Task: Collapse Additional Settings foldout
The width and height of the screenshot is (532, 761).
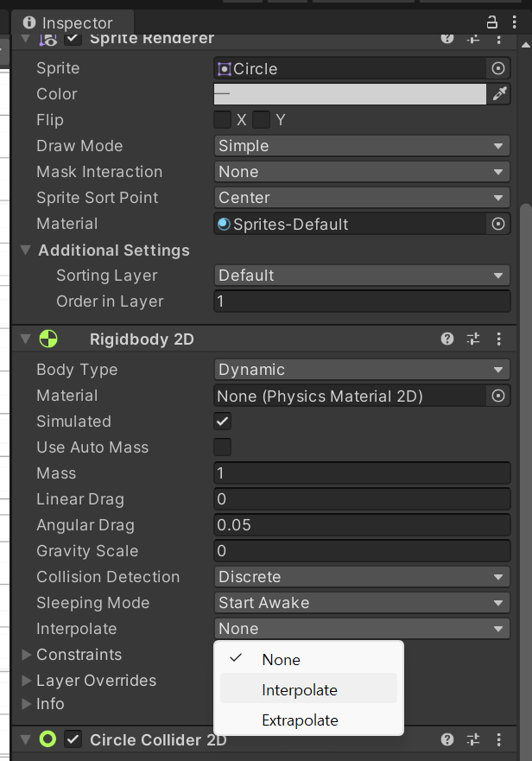Action: point(26,250)
